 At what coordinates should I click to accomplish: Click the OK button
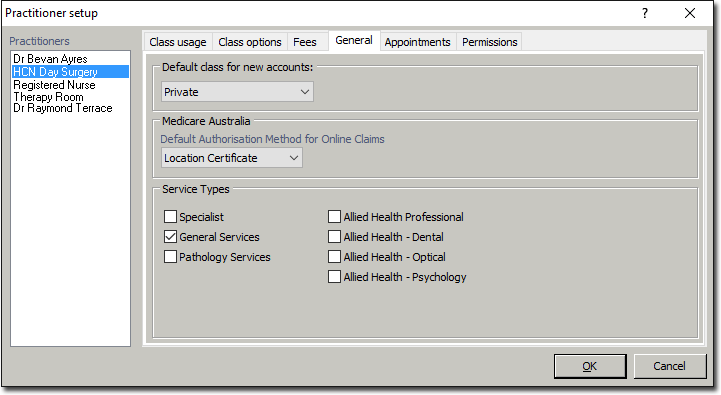[590, 366]
